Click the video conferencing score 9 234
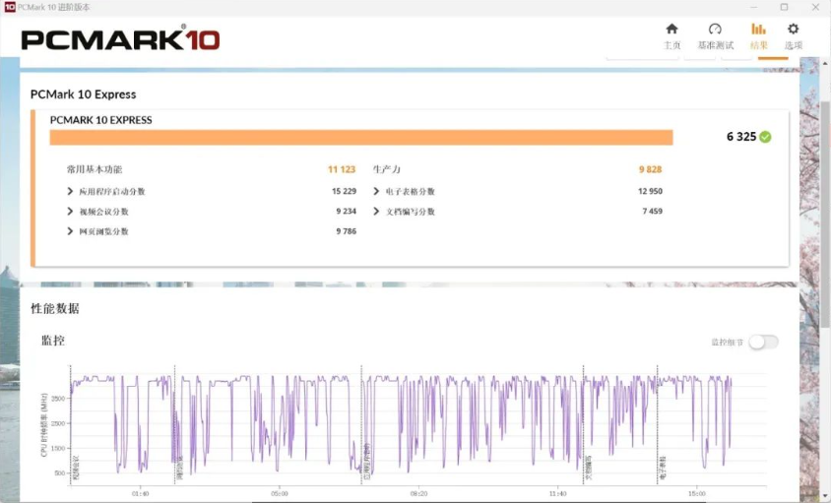Screen dimensions: 831x504 [x=346, y=212]
